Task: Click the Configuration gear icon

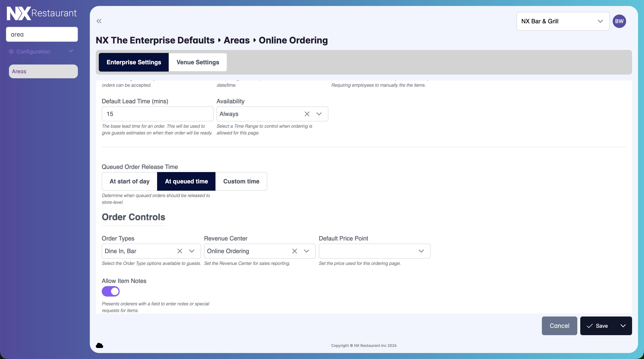Action: coord(11,51)
